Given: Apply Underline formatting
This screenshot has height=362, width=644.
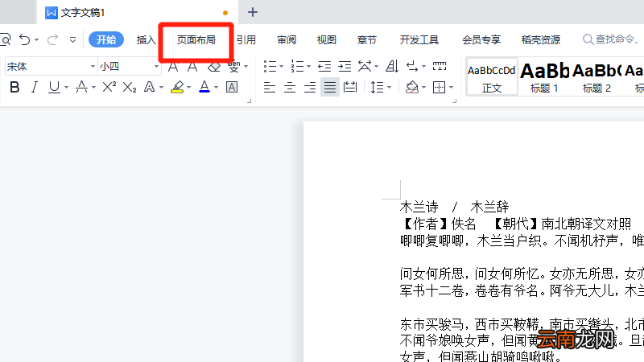Looking at the screenshot, I should 54,87.
